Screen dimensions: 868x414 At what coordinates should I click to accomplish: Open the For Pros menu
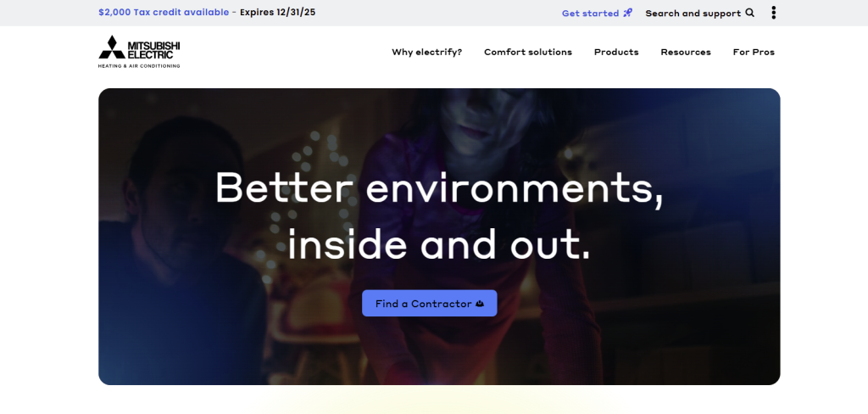pyautogui.click(x=754, y=52)
